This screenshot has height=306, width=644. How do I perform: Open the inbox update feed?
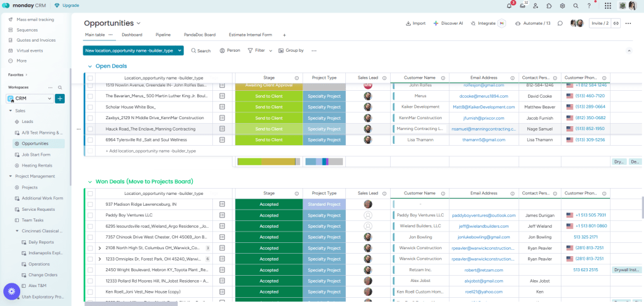click(522, 6)
